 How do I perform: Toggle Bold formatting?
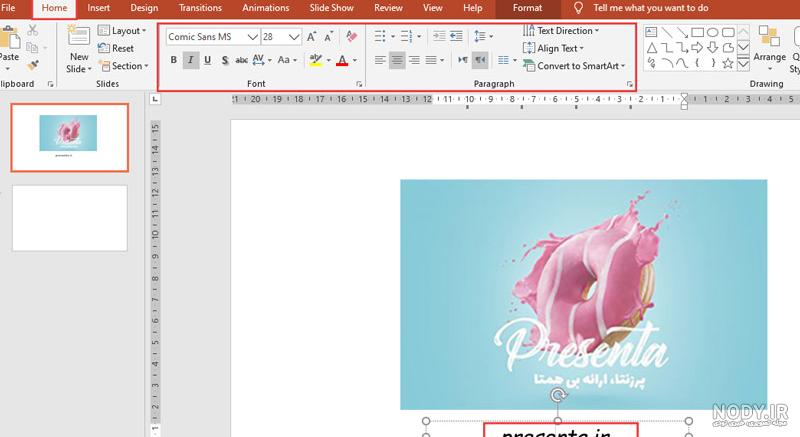pyautogui.click(x=173, y=60)
